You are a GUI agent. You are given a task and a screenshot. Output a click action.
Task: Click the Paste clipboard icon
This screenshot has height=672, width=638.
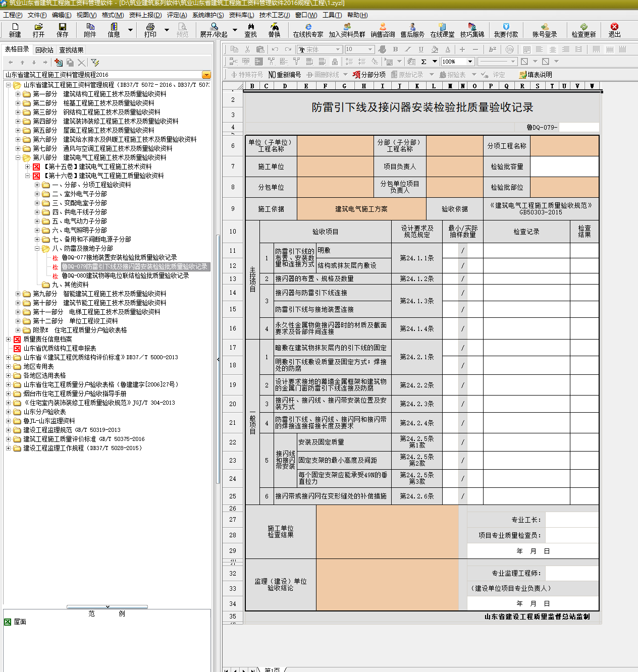[260, 49]
